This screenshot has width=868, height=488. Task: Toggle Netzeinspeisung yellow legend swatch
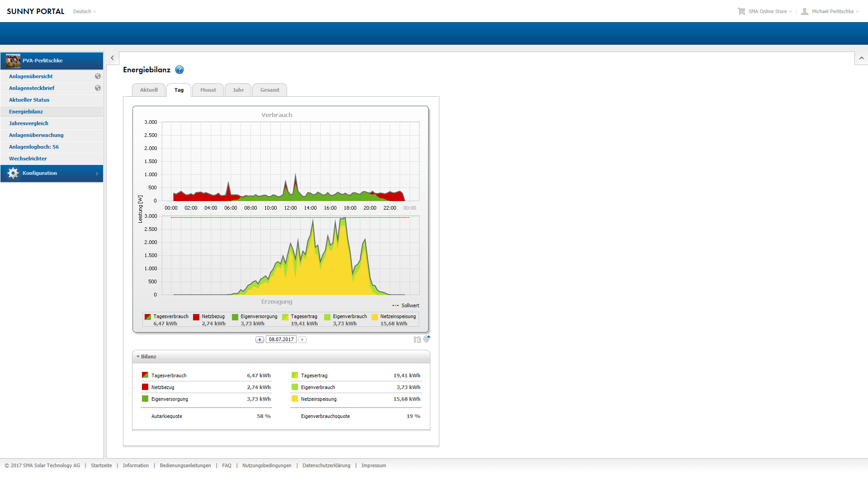tap(375, 317)
